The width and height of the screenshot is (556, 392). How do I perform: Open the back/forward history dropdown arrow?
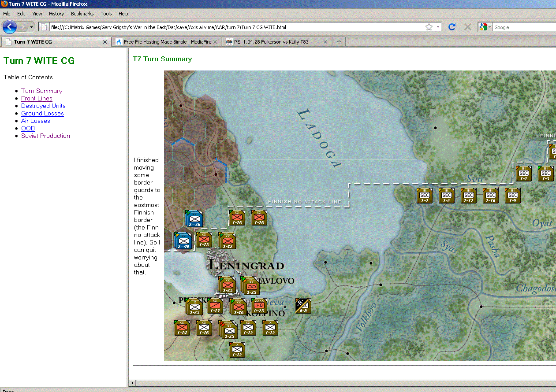click(32, 27)
